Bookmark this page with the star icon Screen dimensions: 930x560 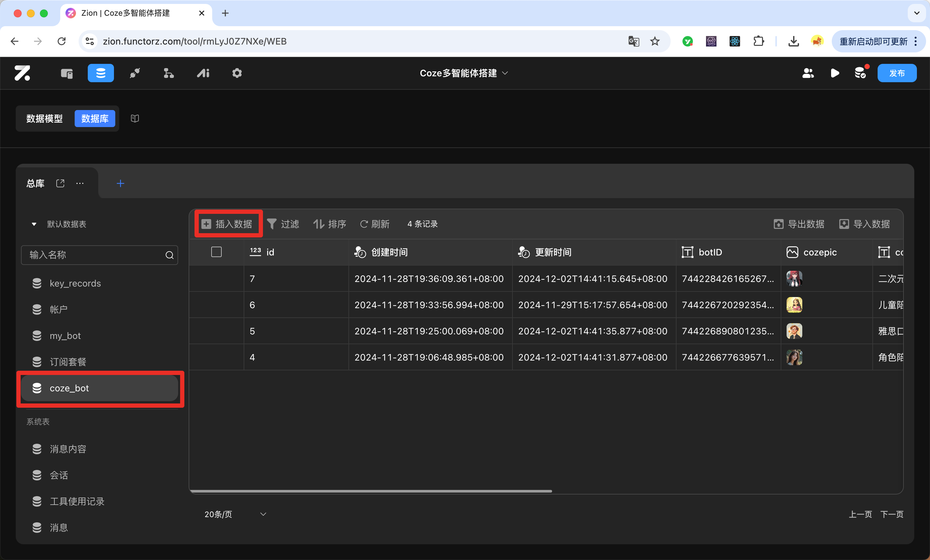[x=655, y=41]
